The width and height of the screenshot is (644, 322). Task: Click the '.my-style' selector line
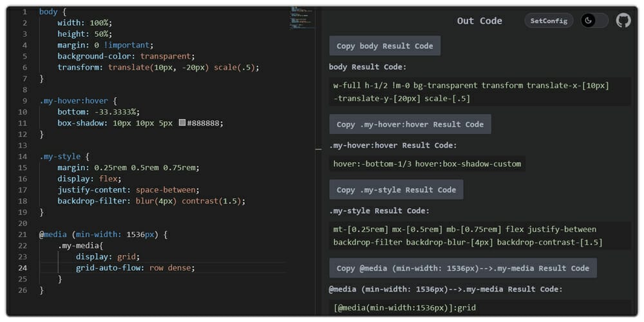(64, 156)
